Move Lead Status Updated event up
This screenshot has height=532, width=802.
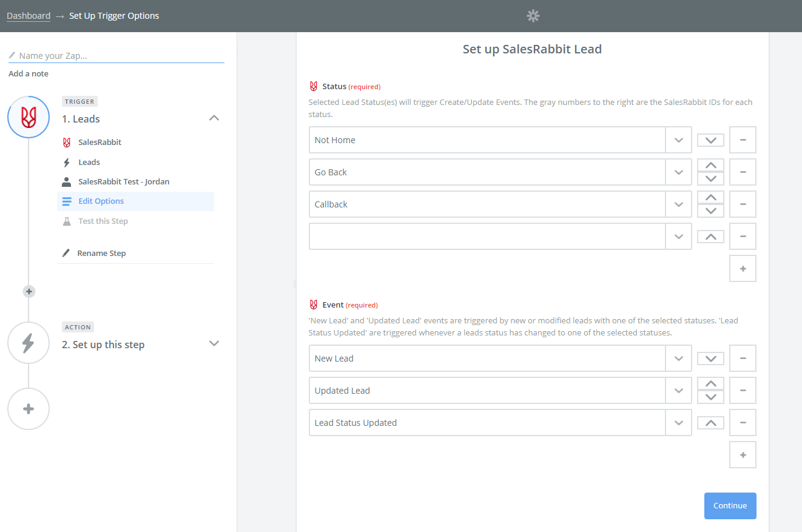[x=711, y=423]
